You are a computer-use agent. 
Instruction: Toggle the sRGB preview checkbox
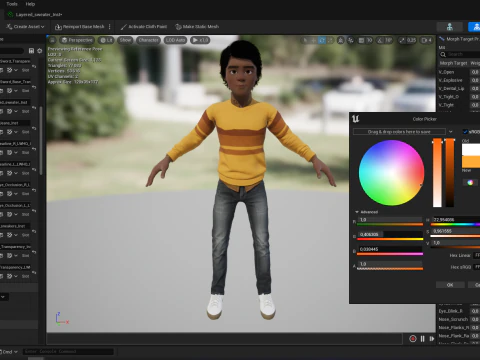point(465,132)
